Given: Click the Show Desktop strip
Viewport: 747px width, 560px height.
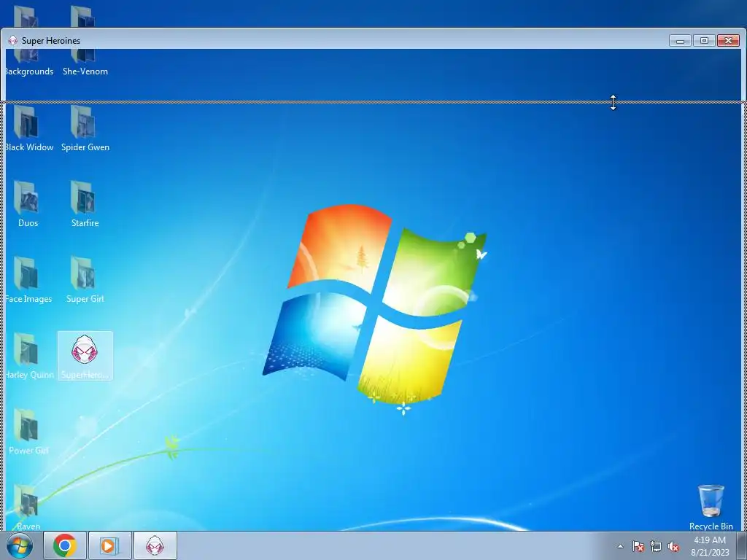Looking at the screenshot, I should click(x=742, y=545).
